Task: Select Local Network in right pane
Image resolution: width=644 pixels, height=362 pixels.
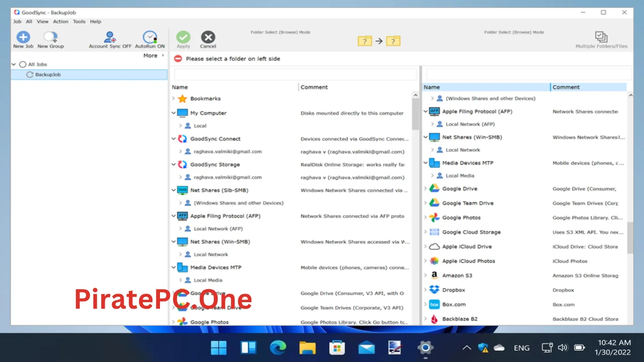Action: coord(462,150)
